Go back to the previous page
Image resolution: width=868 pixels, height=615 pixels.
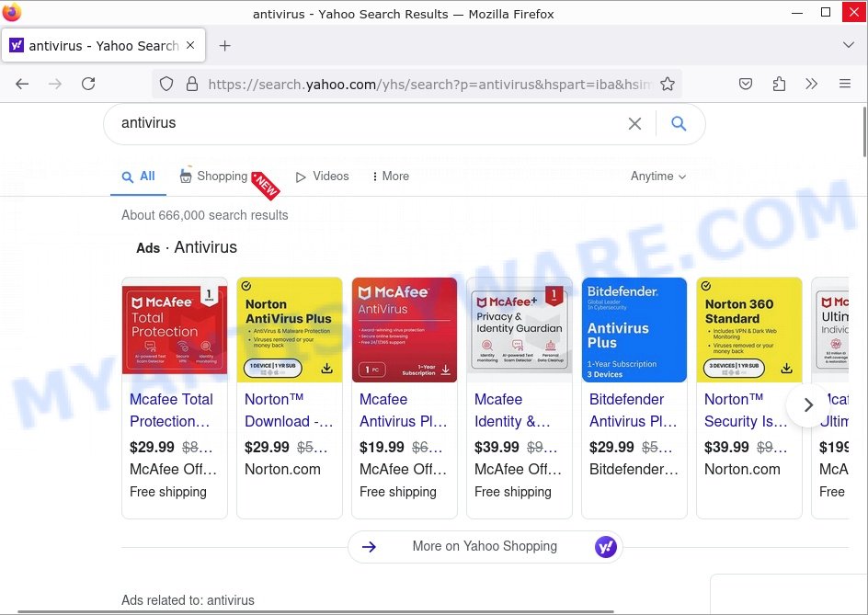click(x=22, y=85)
